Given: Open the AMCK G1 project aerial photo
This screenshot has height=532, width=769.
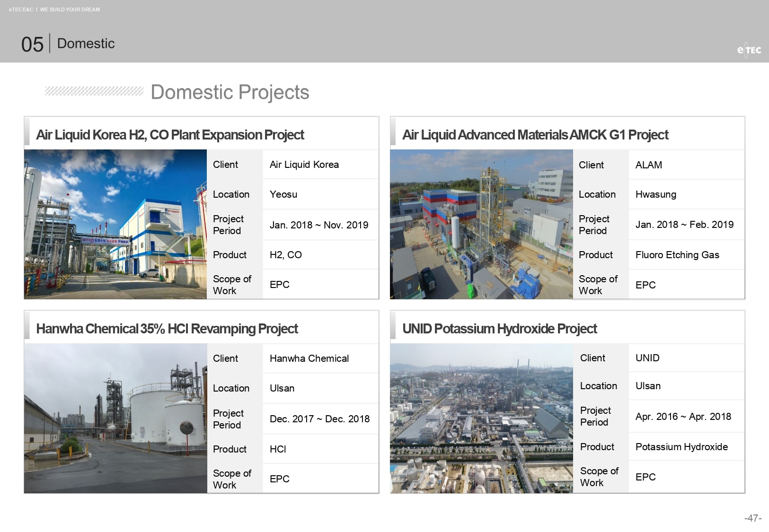Looking at the screenshot, I should click(481, 224).
